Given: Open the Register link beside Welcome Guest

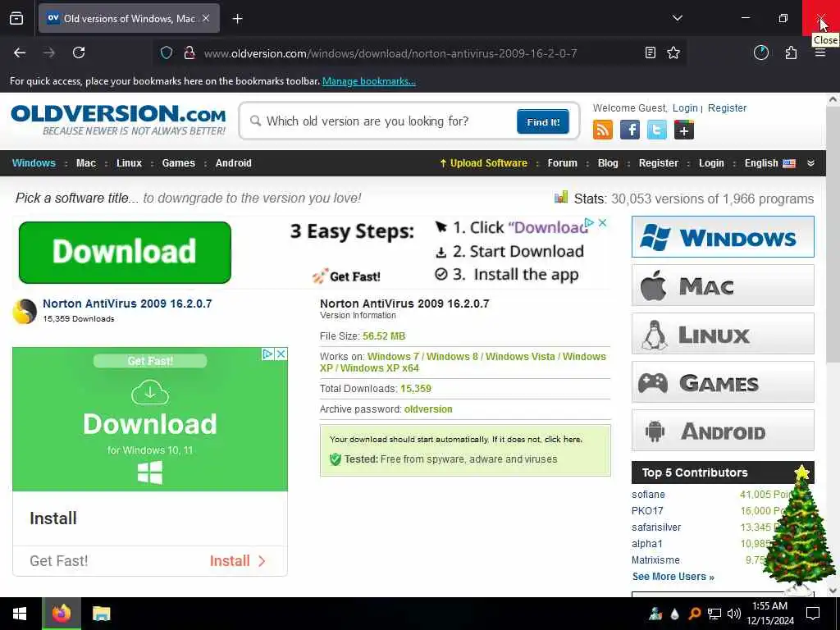Looking at the screenshot, I should 727,107.
